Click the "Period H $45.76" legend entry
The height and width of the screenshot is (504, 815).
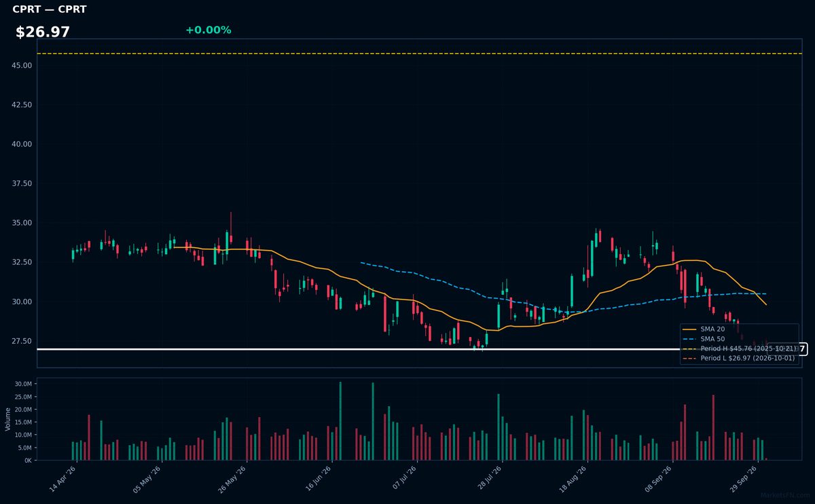click(x=739, y=348)
